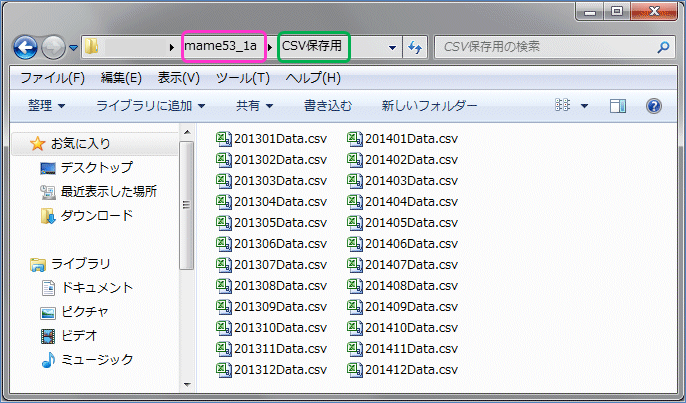Image resolution: width=686 pixels, height=403 pixels.
Task: Select mame53_1a in the address path
Action: tap(220, 46)
